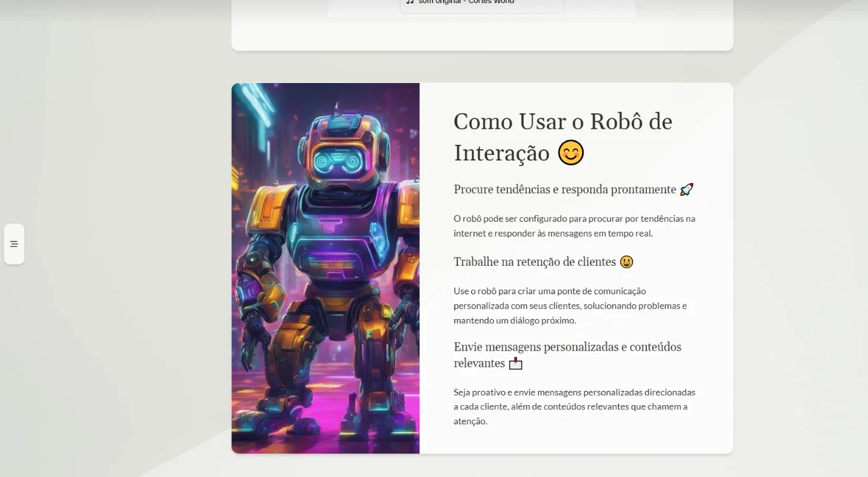Open the page outline menu icon

click(14, 244)
